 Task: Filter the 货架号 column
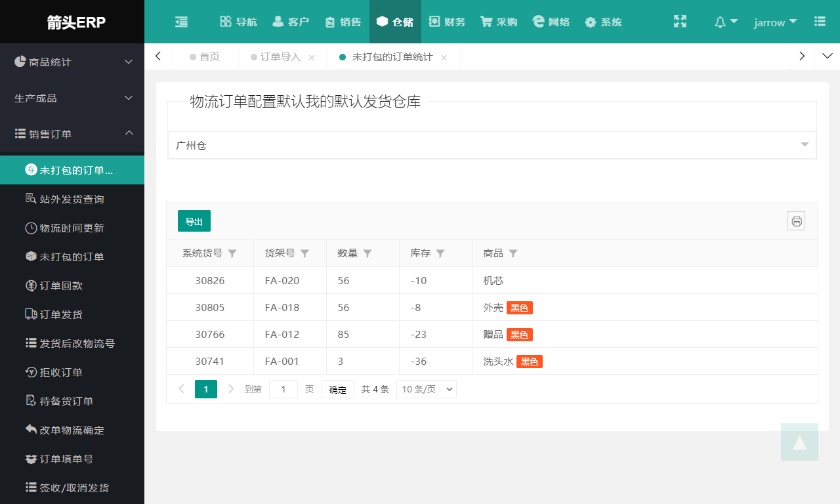pyautogui.click(x=304, y=253)
